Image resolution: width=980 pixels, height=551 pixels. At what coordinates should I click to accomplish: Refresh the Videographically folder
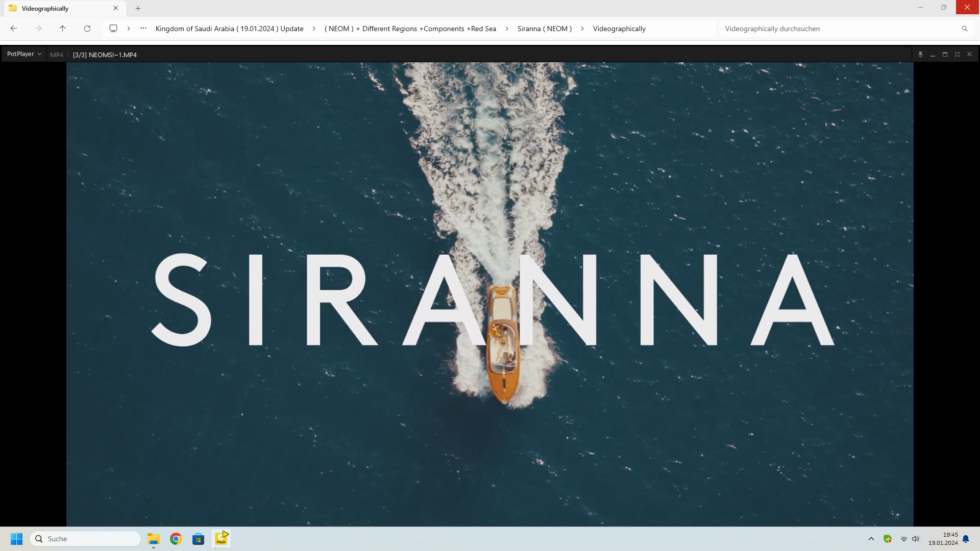click(87, 29)
